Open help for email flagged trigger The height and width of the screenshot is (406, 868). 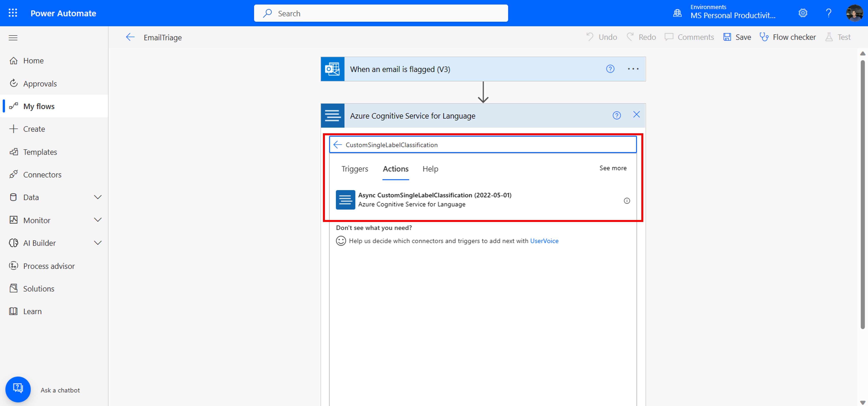pos(610,69)
